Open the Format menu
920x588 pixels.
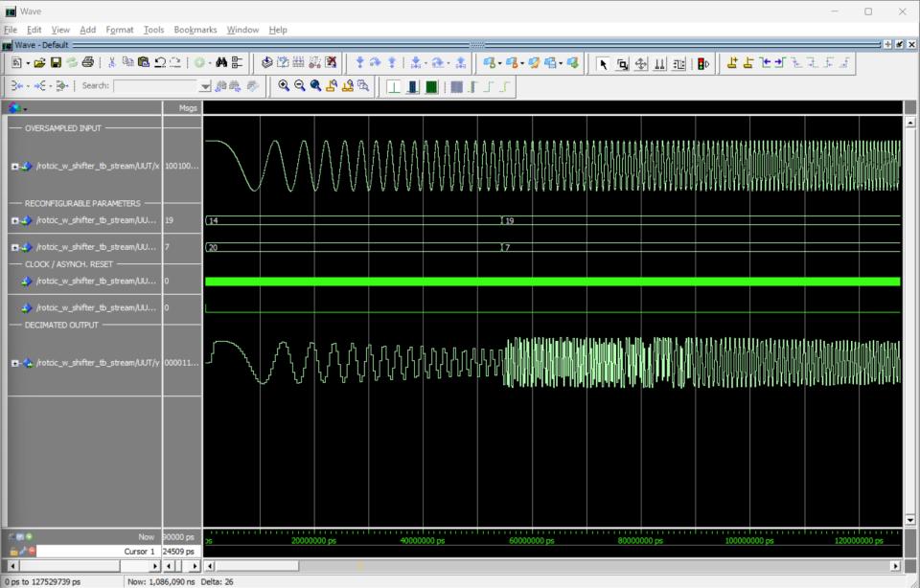coord(120,30)
